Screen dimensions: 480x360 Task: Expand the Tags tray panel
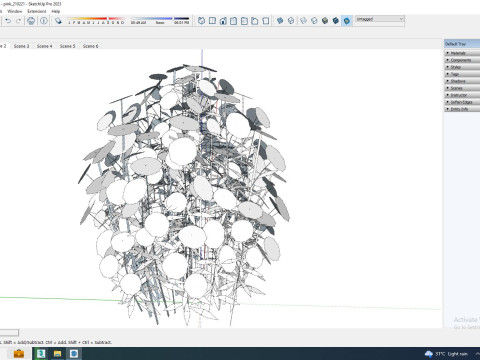[x=462, y=74]
